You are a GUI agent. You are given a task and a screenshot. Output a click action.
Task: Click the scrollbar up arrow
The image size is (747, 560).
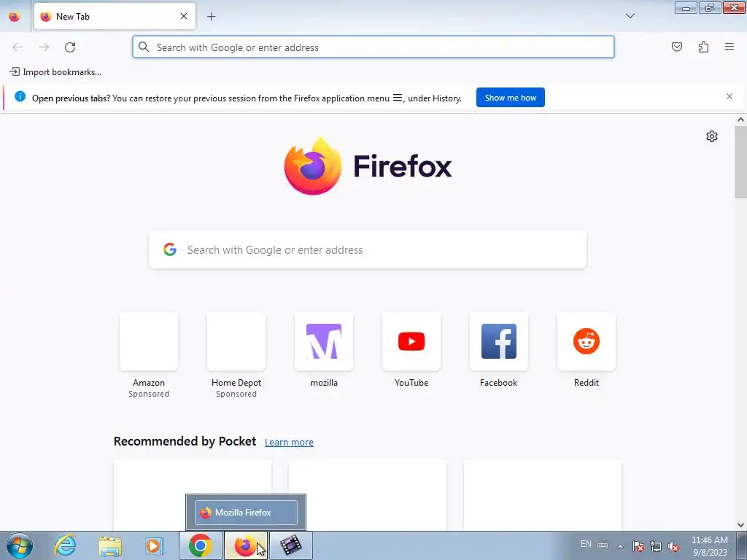740,120
